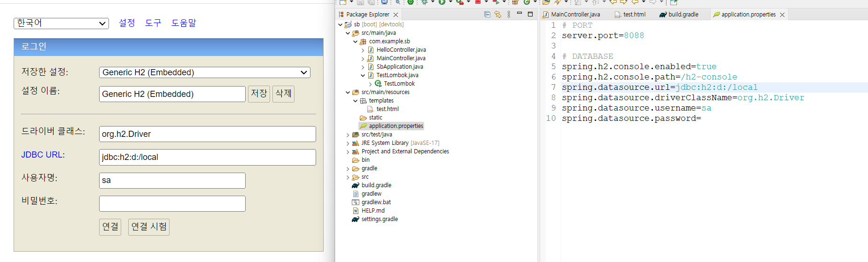The height and width of the screenshot is (262, 868).
Task: Expand HelloController.java node
Action: coord(363,50)
